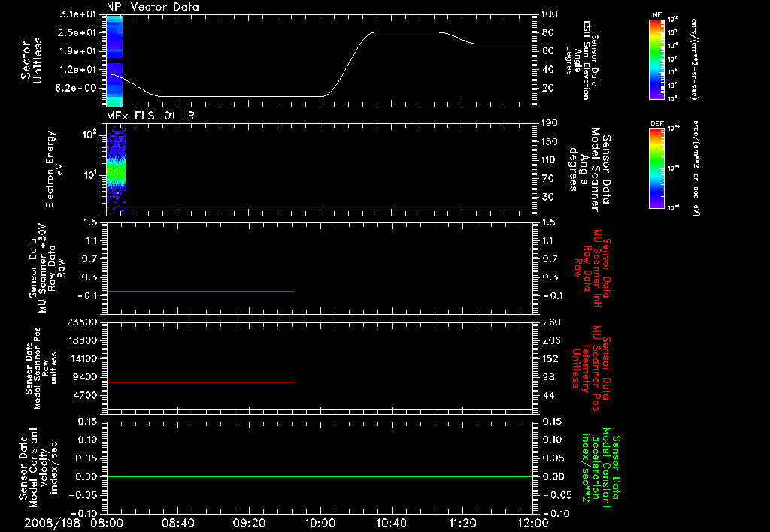Image resolution: width=770 pixels, height=532 pixels.
Task: Click the '110' scanner angle axis value
Action: tap(550, 160)
